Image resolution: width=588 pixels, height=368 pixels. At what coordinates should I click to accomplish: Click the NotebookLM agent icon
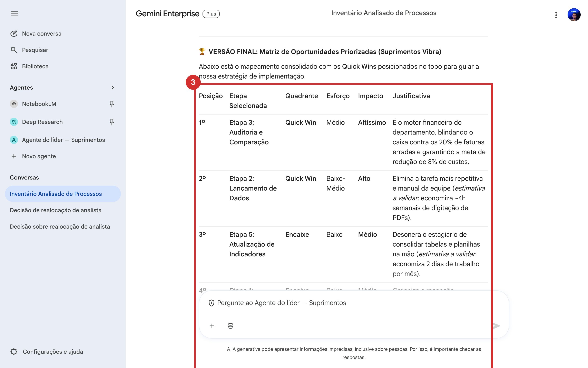[14, 104]
